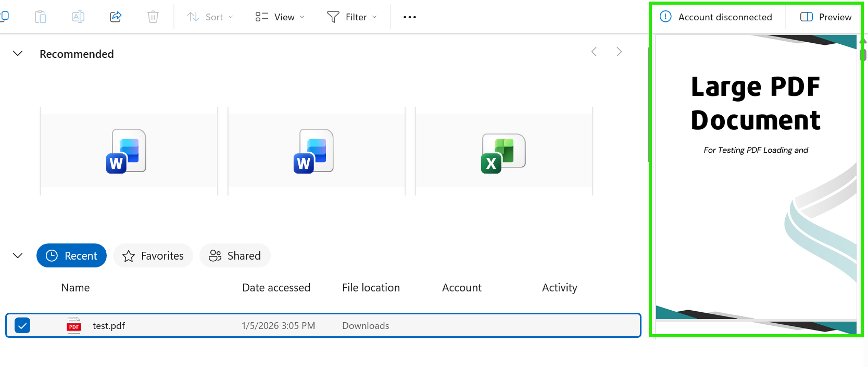Click the Account column header
Viewport: 868px width, 367px height.
pyautogui.click(x=462, y=288)
